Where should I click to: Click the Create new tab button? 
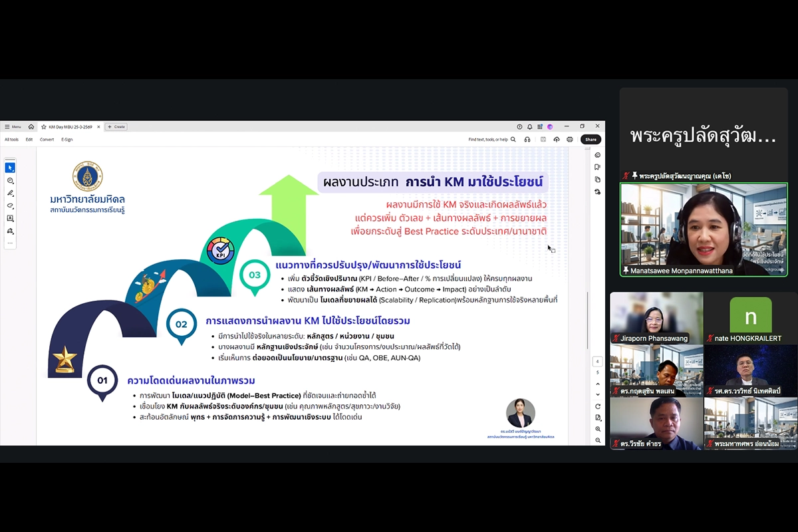coord(116,126)
